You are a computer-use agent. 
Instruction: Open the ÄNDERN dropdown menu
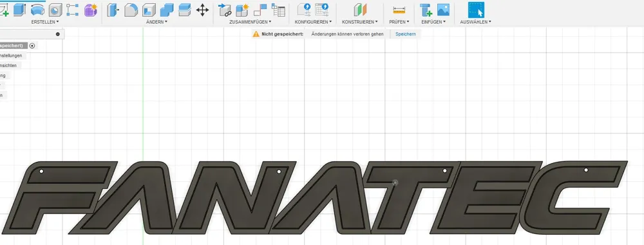pos(156,22)
